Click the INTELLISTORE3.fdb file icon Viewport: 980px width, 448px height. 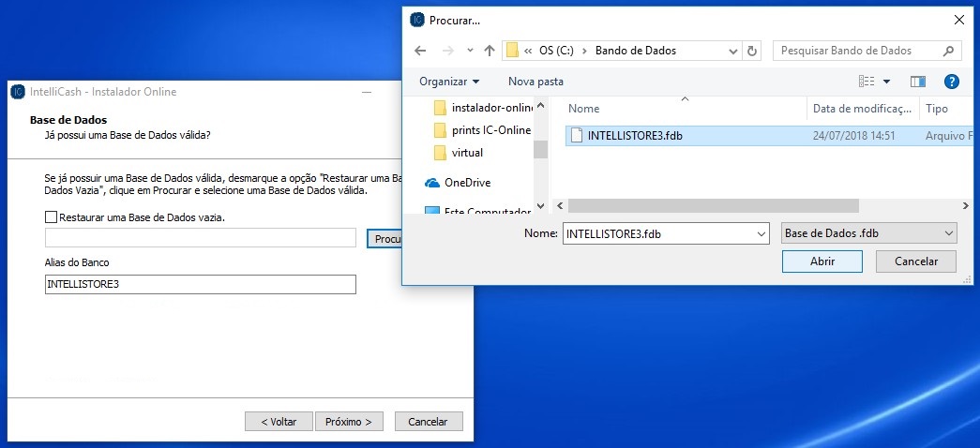point(576,136)
